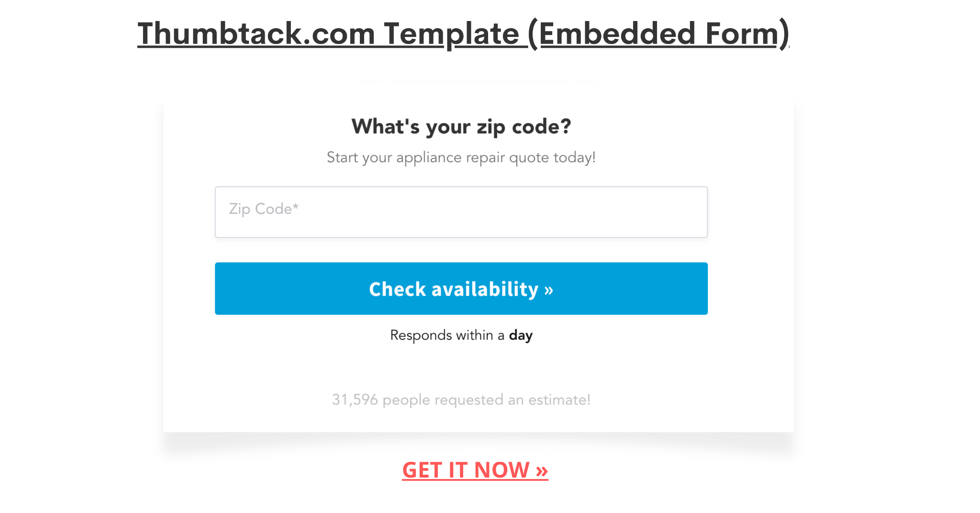Viewport: 980px width, 513px height.
Task: Click the "Zip Code*" placeholder text
Action: (264, 209)
